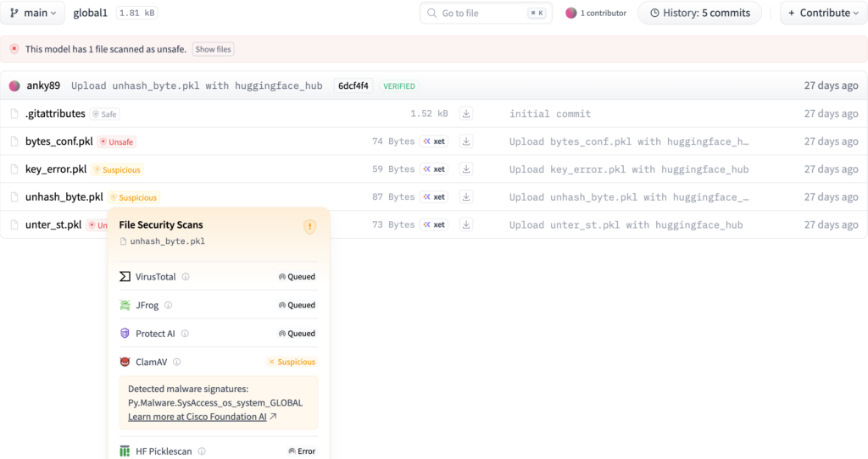Click Show files in unsafe warning banner

point(213,49)
